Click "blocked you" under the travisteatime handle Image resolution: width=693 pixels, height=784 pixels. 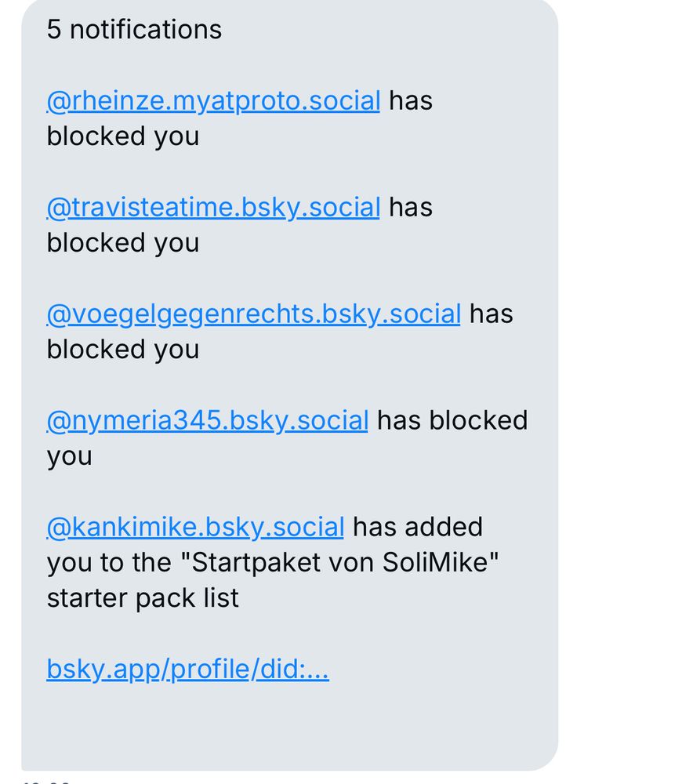[x=123, y=243]
